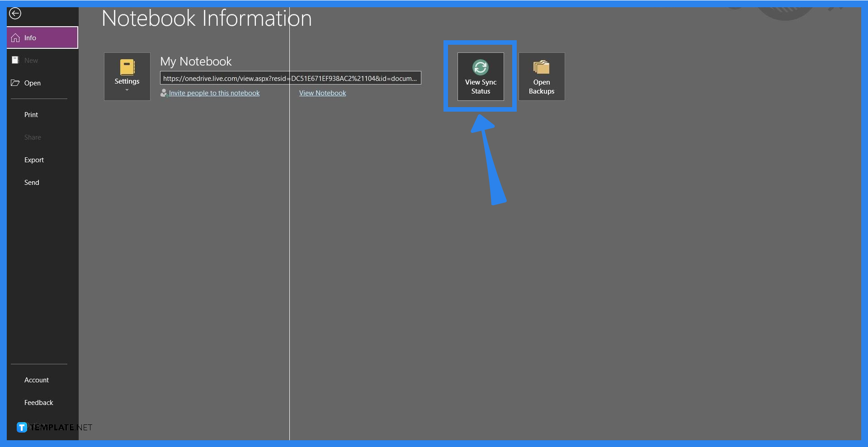The height and width of the screenshot is (447, 868).
Task: Select the Send option in sidebar
Action: pyautogui.click(x=32, y=182)
